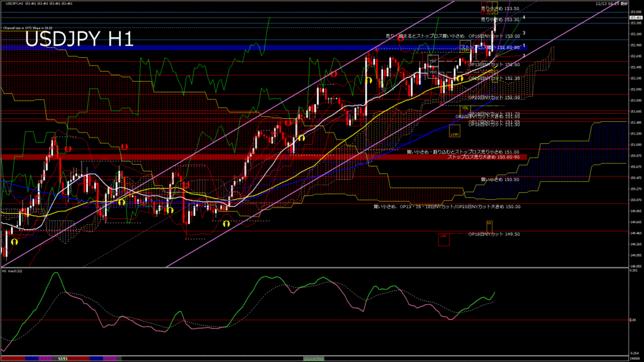644x362 pixels.
Task: Click the H1 macd (12) indicator label
Action: 13,271
